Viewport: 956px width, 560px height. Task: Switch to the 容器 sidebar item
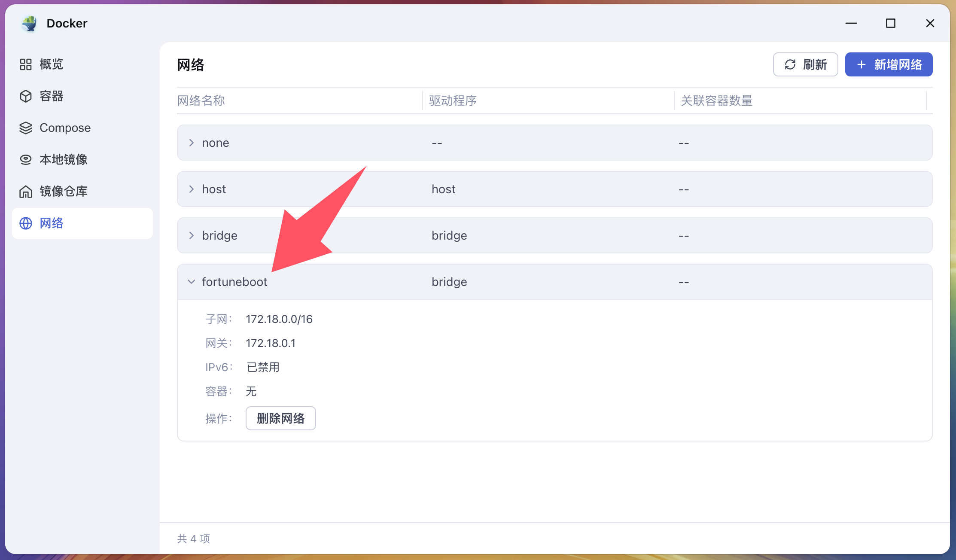coord(52,96)
